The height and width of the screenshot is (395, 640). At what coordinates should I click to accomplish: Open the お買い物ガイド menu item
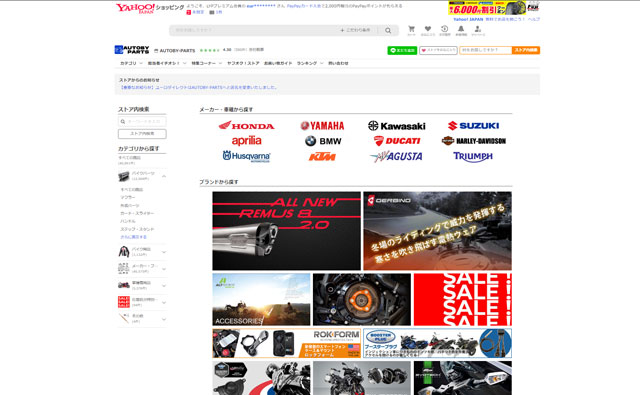[x=278, y=63]
